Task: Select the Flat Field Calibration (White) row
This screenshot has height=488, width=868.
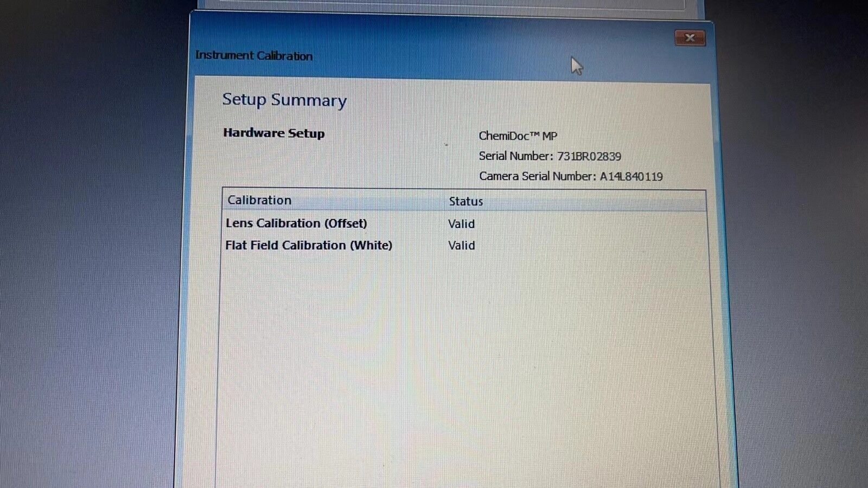Action: click(x=464, y=245)
